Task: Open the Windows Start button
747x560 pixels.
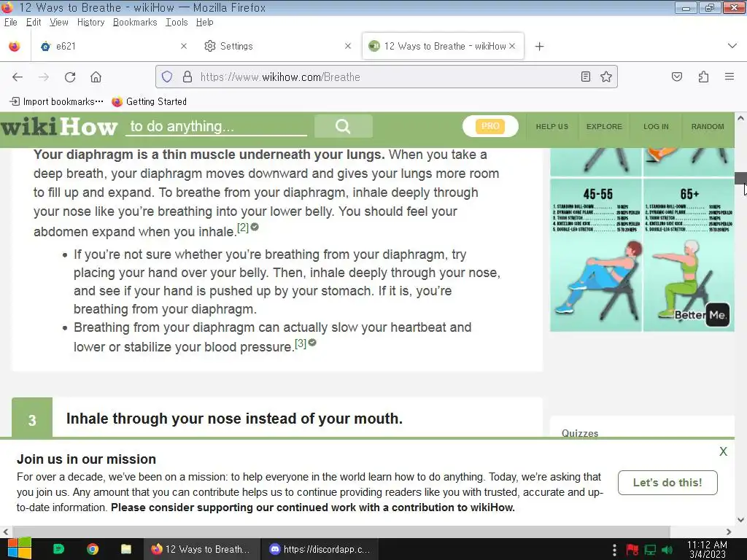Action: (19, 549)
